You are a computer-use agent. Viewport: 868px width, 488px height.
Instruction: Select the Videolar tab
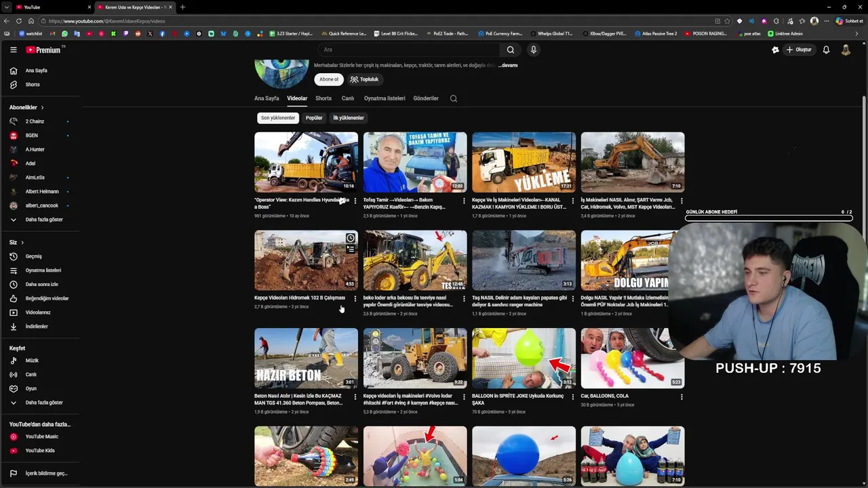(x=297, y=98)
